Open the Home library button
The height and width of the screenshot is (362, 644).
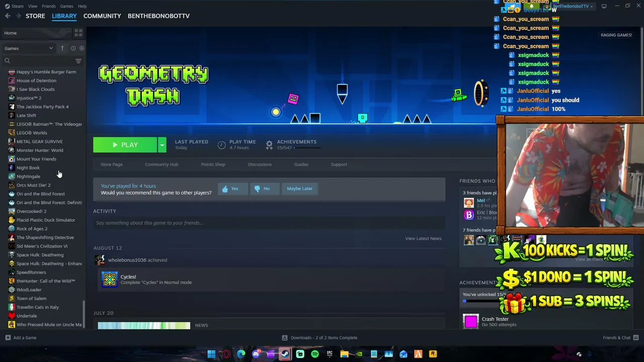(36, 33)
